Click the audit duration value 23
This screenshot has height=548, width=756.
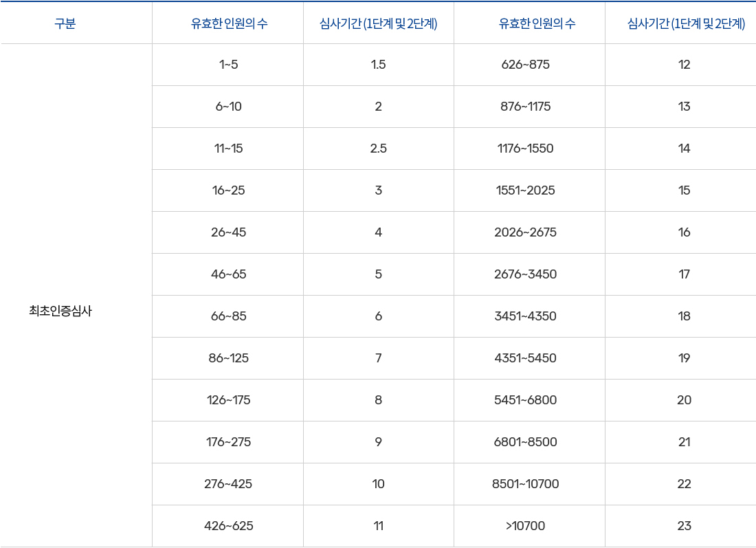685,526
